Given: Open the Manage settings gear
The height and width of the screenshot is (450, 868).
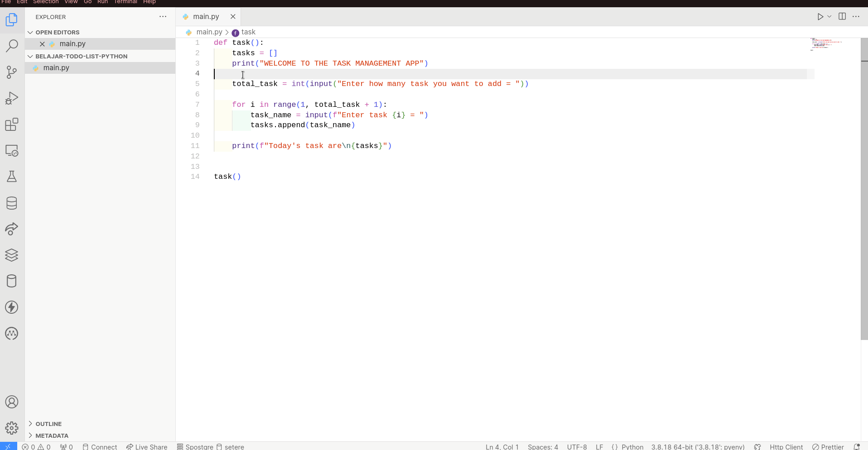Looking at the screenshot, I should coord(12,428).
